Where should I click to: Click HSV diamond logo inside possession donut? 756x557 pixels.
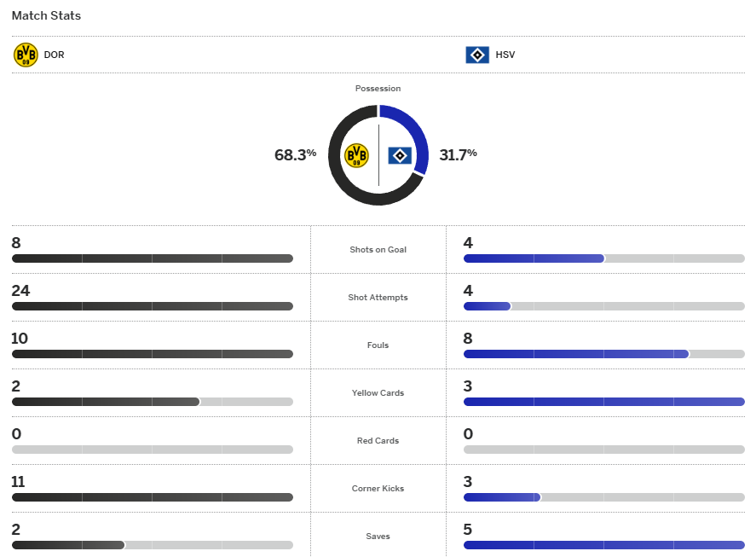tap(400, 155)
